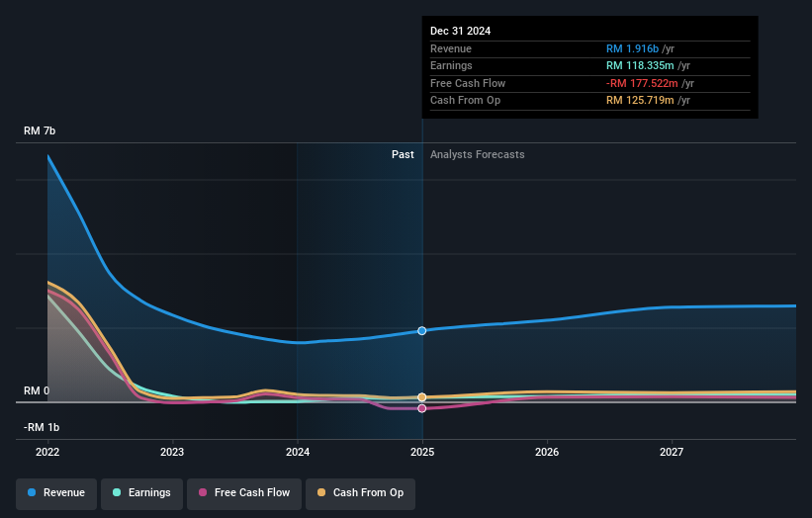Click the orange Cash From Op data point
Screen dimensions: 812x518
422,397
